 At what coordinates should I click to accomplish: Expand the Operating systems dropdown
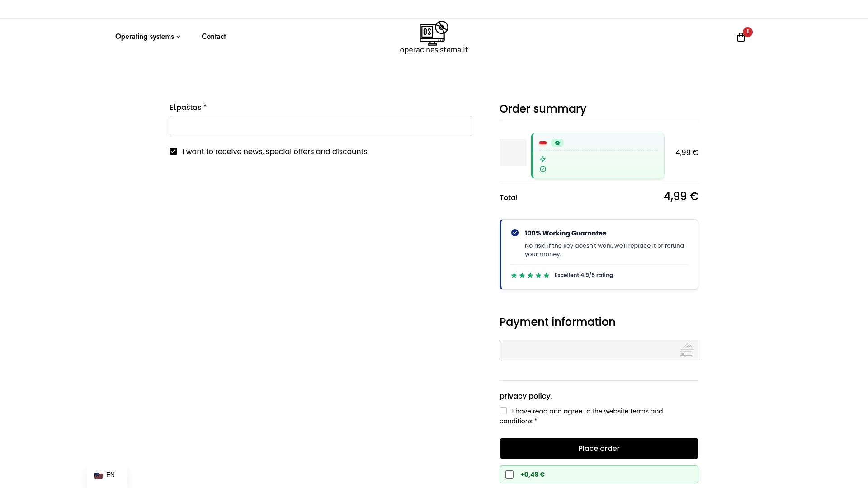click(145, 37)
